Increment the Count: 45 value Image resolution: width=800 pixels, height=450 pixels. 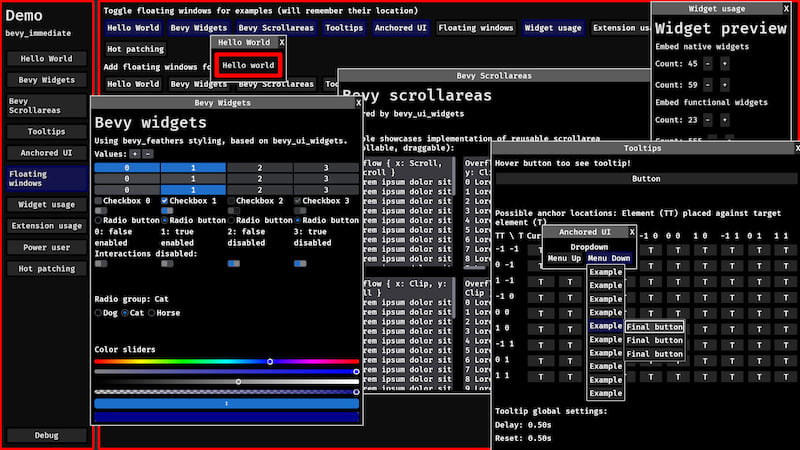coord(724,64)
